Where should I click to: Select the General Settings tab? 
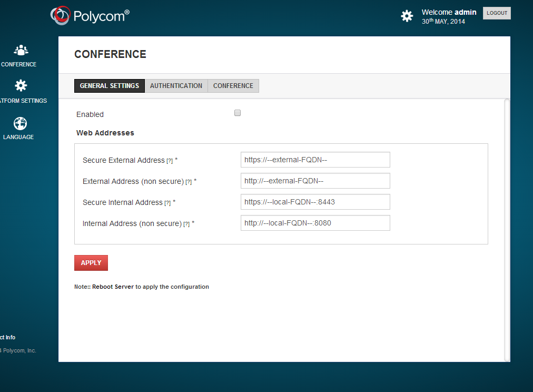110,86
